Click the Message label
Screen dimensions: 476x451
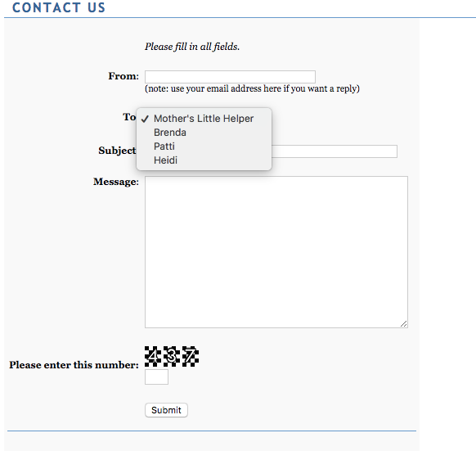[x=116, y=182]
